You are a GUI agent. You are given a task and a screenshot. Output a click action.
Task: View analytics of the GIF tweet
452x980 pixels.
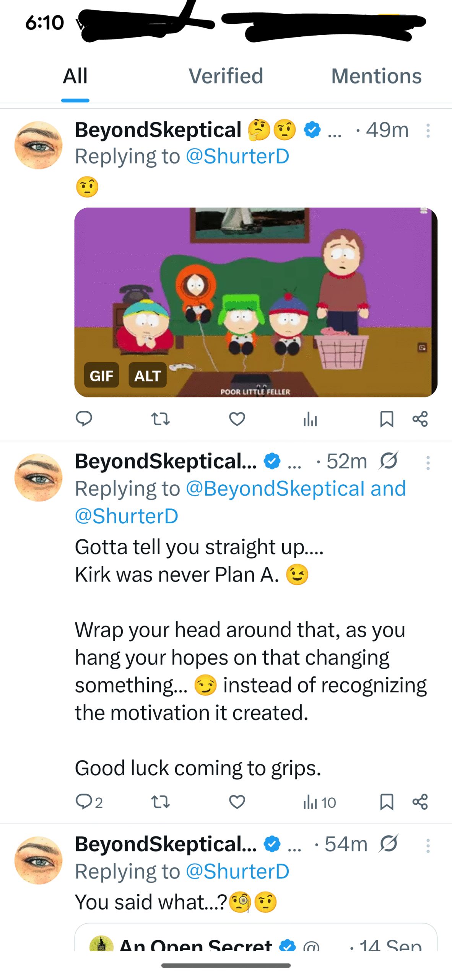click(310, 419)
